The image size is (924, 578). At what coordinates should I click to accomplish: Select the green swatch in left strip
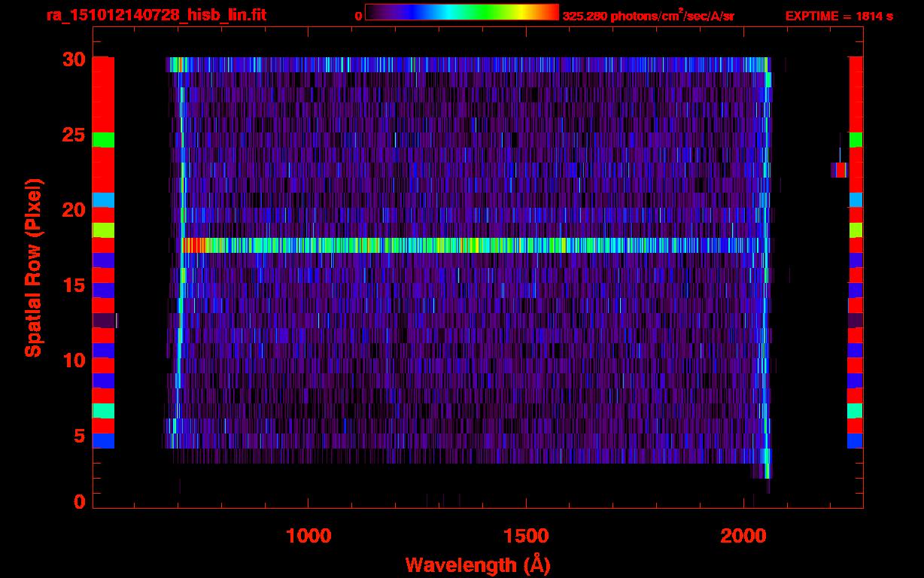pyautogui.click(x=103, y=139)
